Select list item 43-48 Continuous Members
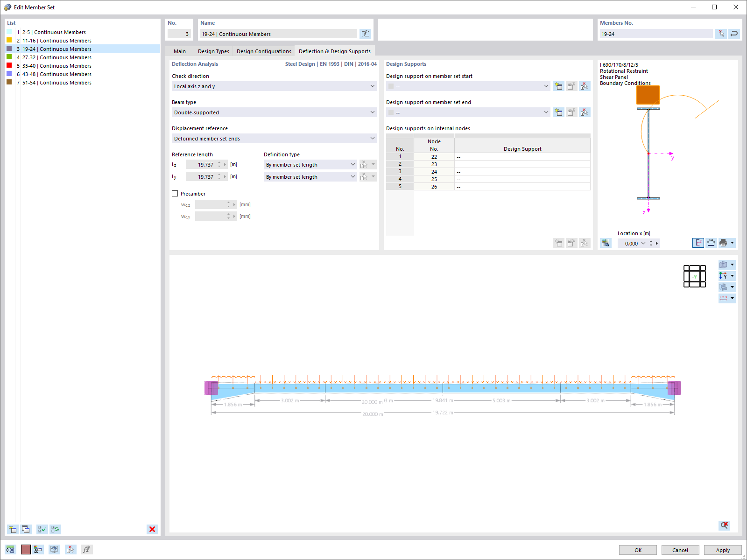The image size is (747, 560). [83, 74]
